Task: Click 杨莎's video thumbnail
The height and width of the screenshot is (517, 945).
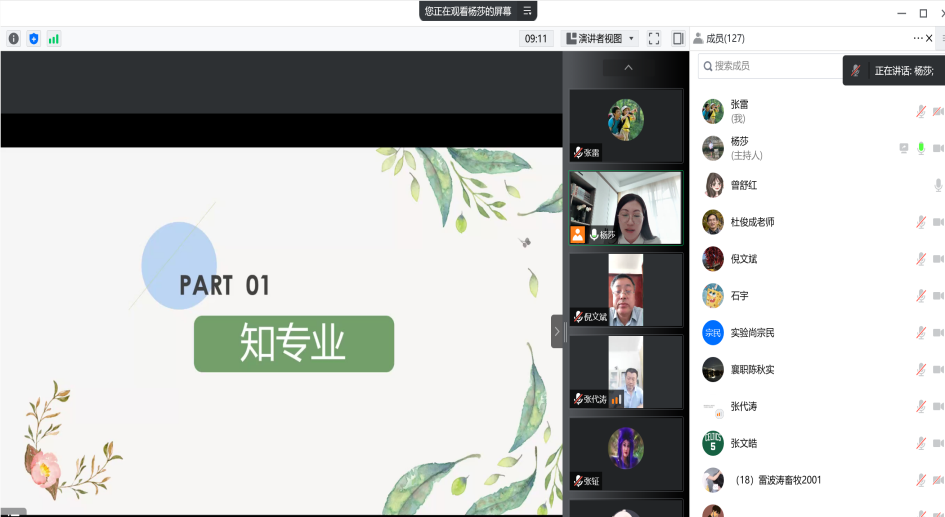Action: pos(625,208)
